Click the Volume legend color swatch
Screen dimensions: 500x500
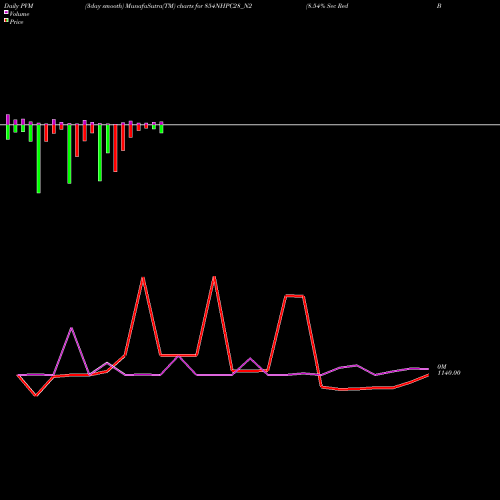coord(6,12)
